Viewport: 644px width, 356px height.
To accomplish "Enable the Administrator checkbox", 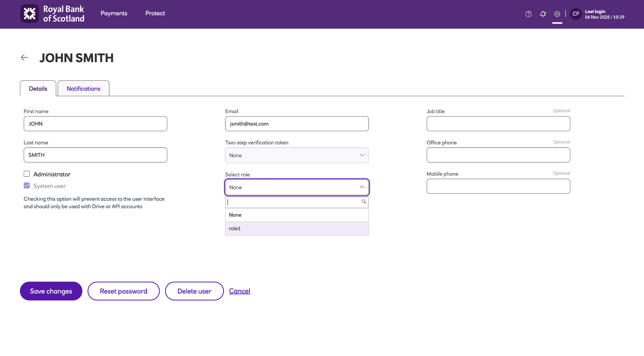I will tap(27, 174).
